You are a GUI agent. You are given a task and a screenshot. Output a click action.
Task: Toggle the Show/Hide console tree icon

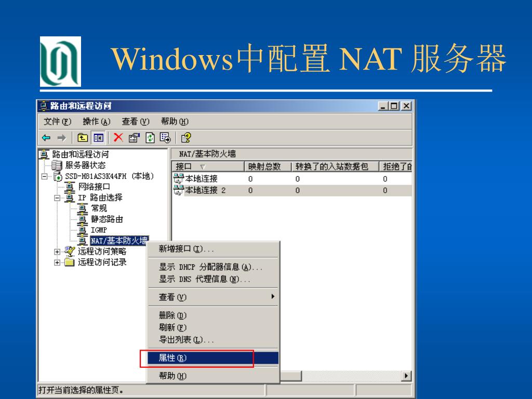click(x=98, y=138)
